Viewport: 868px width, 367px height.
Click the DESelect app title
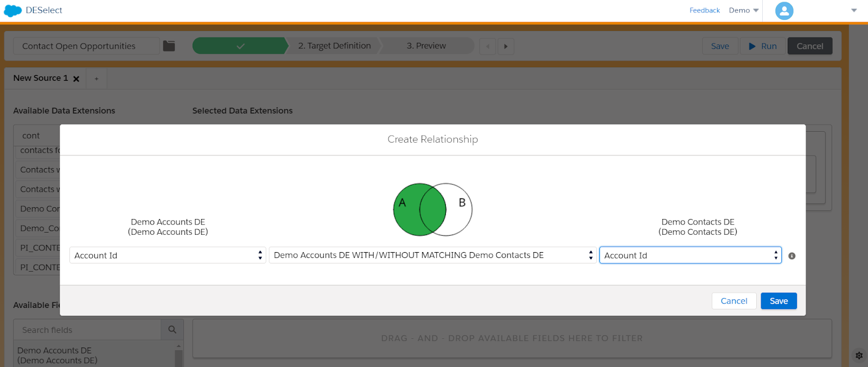(x=44, y=10)
